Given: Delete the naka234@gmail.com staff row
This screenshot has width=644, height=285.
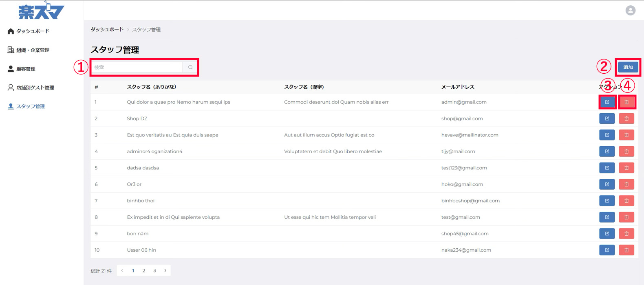Looking at the screenshot, I should pyautogui.click(x=626, y=250).
